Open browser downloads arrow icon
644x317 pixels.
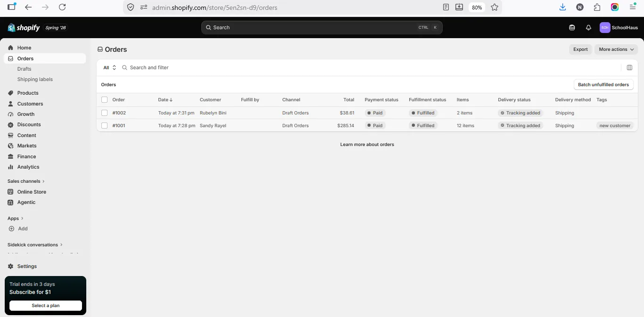coord(562,7)
